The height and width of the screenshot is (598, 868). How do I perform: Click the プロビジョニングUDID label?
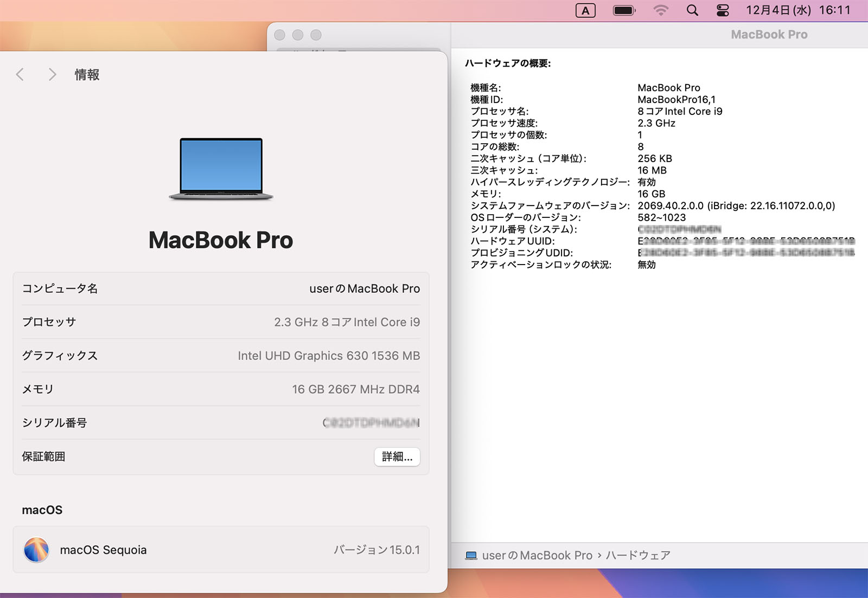tap(522, 253)
